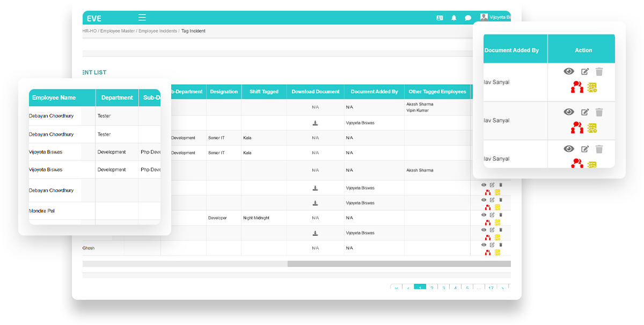644x325 pixels.
Task: Click view eye icon in second Action row
Action: 569,112
